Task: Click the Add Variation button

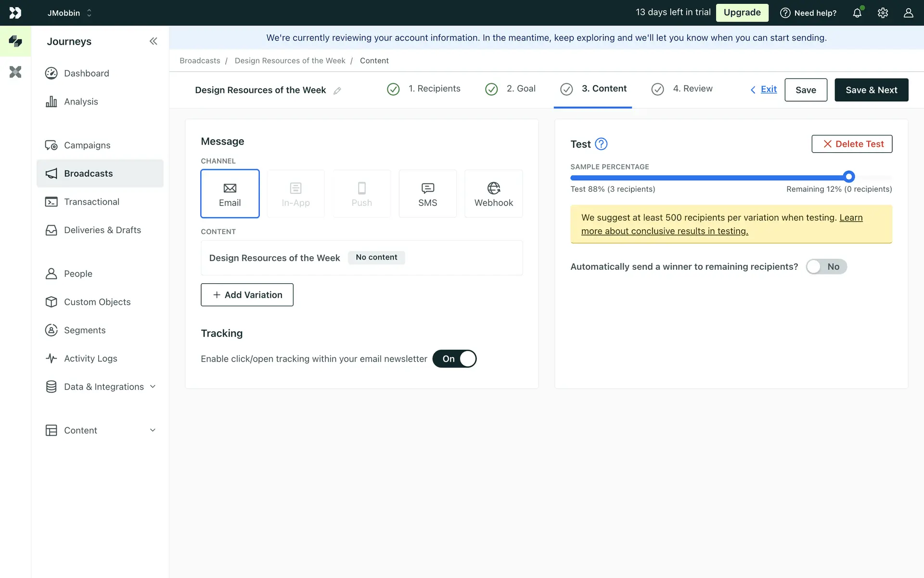Action: click(247, 295)
